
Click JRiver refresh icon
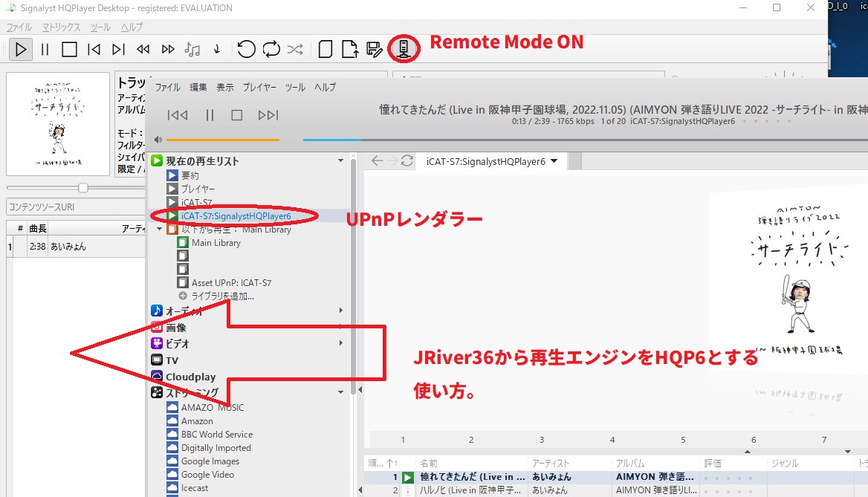[407, 160]
